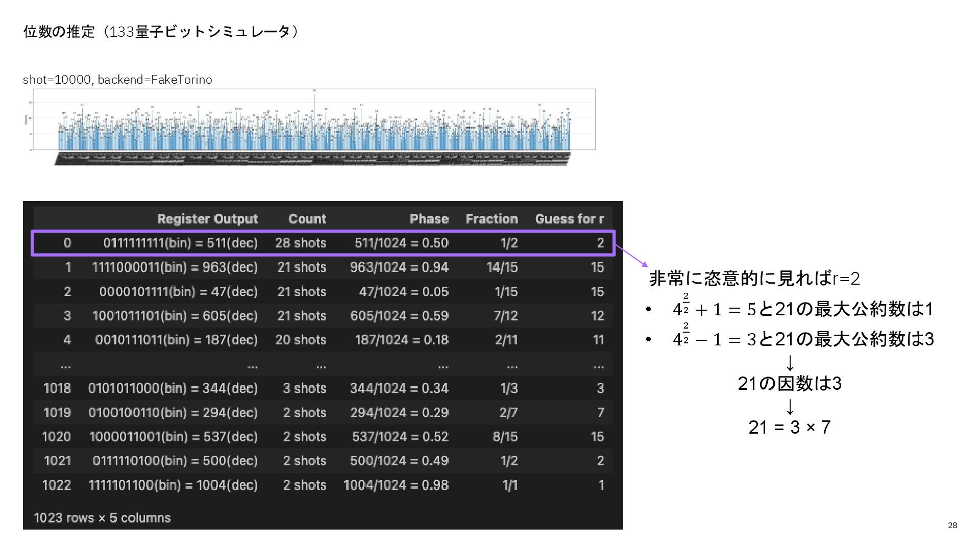Click the '21 = 3 × 7' result text
This screenshot has height=551, width=980.
click(x=789, y=427)
